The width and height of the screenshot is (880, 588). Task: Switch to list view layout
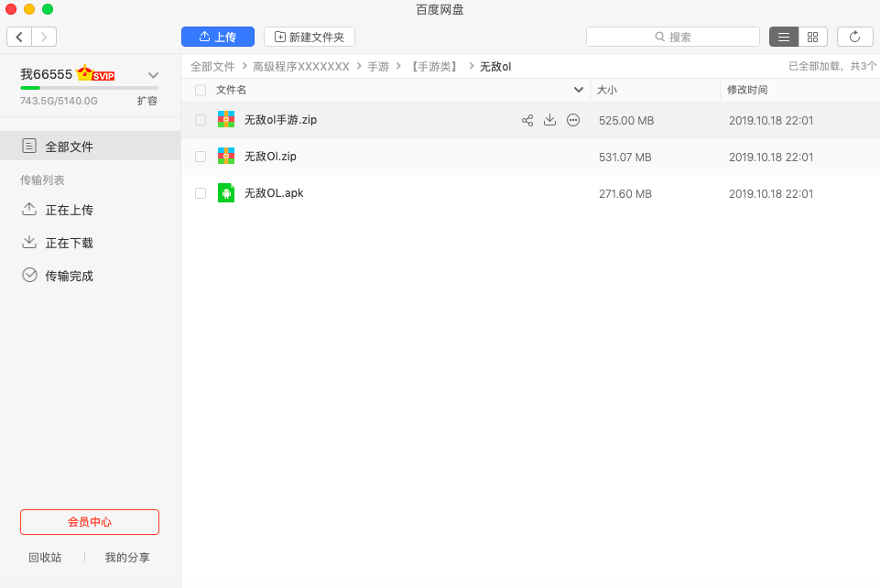[784, 37]
